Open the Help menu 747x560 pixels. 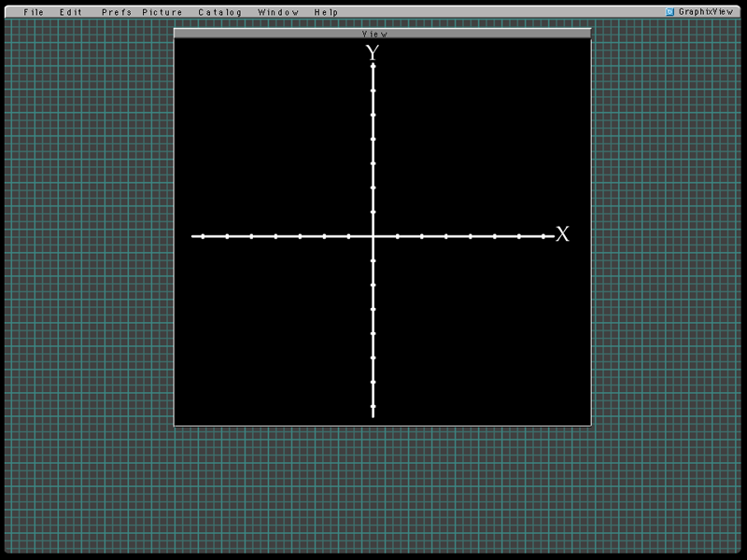326,12
